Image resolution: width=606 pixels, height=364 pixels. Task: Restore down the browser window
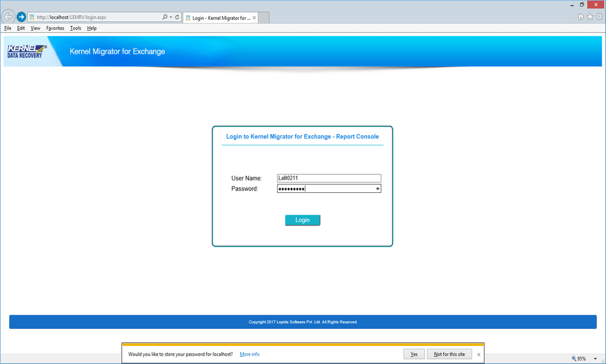tap(582, 5)
